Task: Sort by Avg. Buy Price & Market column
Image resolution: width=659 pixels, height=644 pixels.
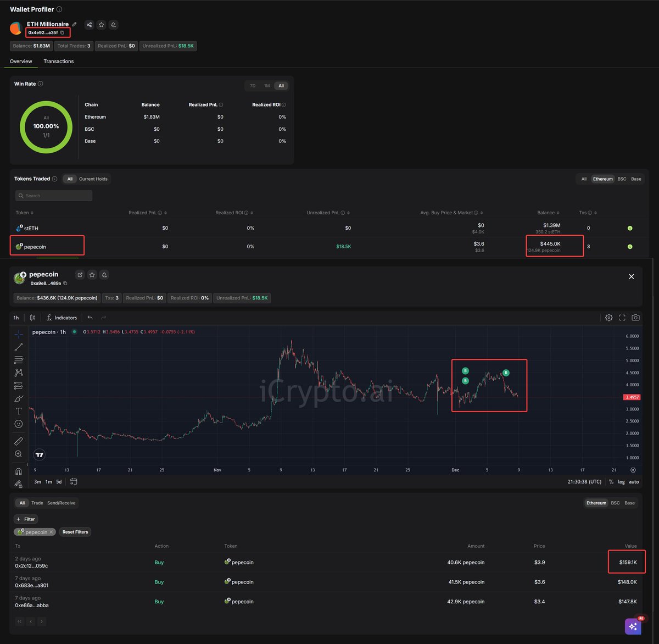Action: click(451, 213)
